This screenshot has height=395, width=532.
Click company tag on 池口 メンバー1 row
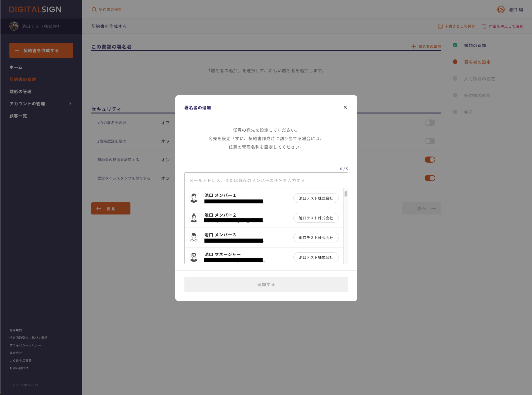coord(316,198)
